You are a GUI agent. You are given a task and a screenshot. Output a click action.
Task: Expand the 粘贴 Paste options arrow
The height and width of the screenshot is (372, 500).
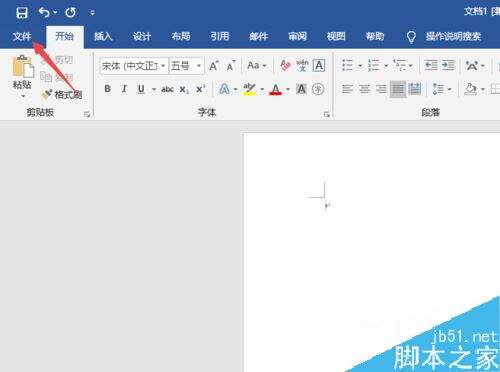(x=23, y=96)
